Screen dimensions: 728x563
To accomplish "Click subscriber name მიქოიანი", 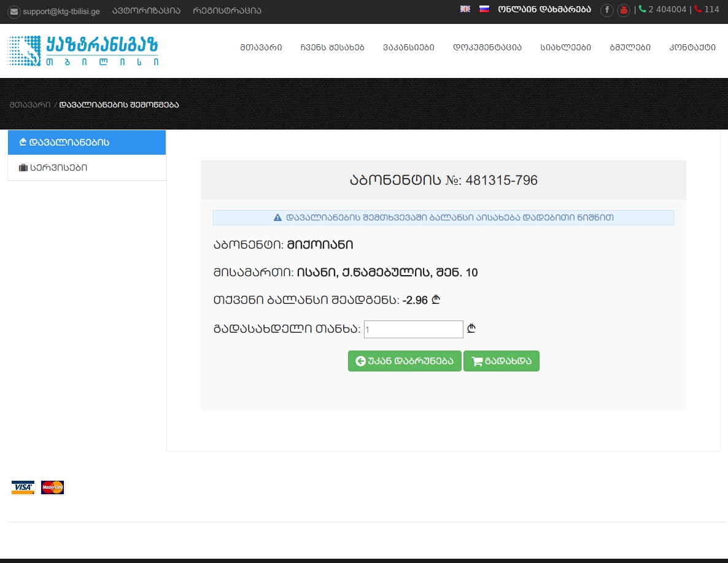I will pyautogui.click(x=320, y=245).
